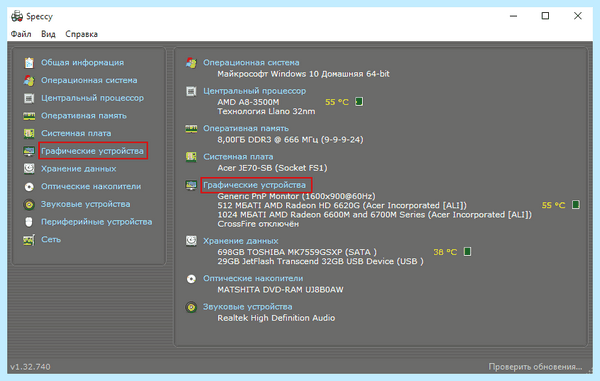Image resolution: width=600 pixels, height=381 pixels.
Task: Click the graphics card temperature indicator icon
Action: (x=576, y=205)
